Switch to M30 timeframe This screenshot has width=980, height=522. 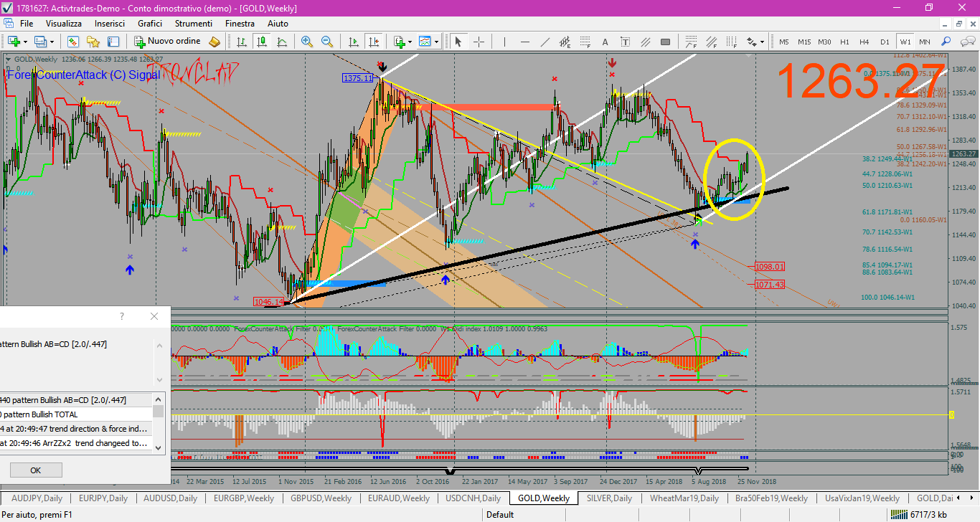tap(824, 42)
